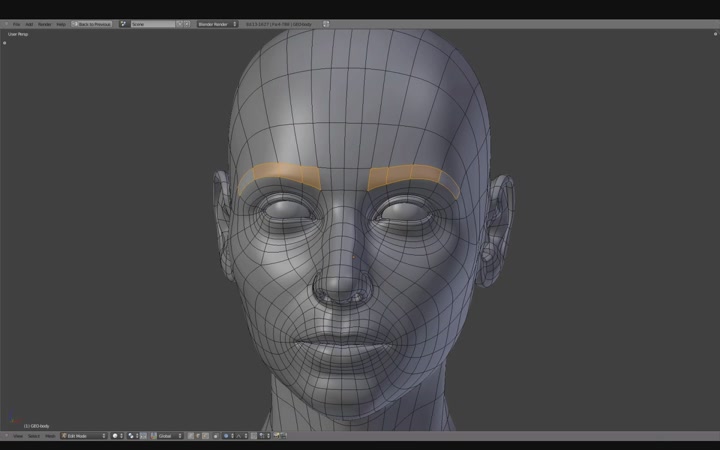The width and height of the screenshot is (720, 450).
Task: Toggle limit selection to visible
Action: coord(216,436)
